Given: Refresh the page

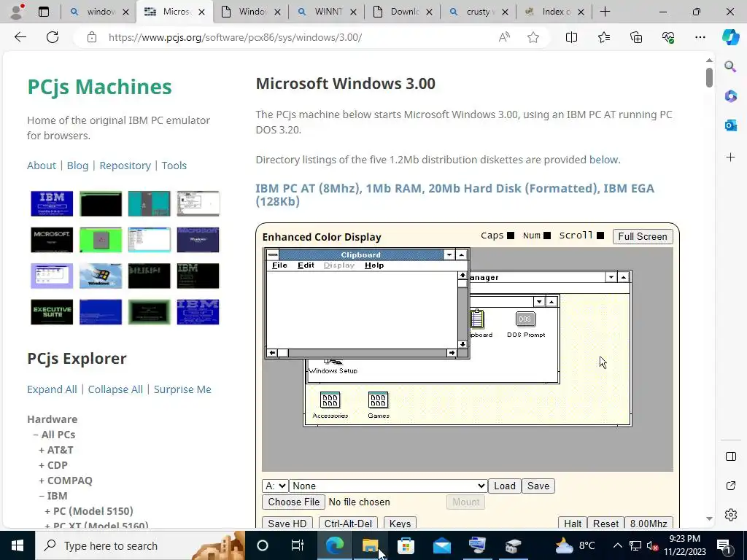Looking at the screenshot, I should pyautogui.click(x=53, y=37).
